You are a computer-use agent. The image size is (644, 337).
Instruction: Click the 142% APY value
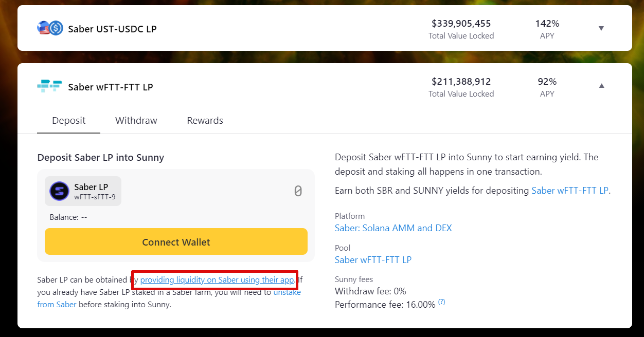(x=547, y=24)
